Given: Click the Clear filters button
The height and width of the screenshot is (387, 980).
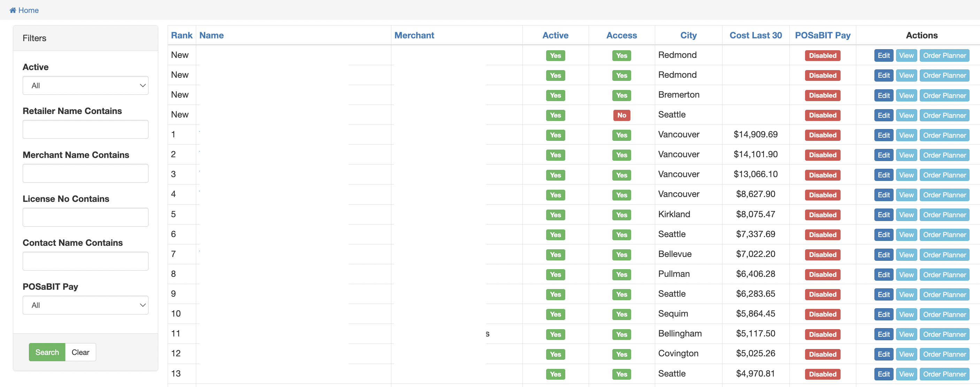Looking at the screenshot, I should (80, 352).
